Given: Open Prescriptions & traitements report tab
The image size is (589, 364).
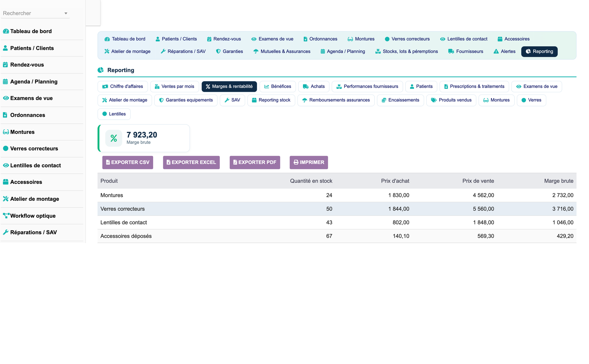Looking at the screenshot, I should point(474,86).
